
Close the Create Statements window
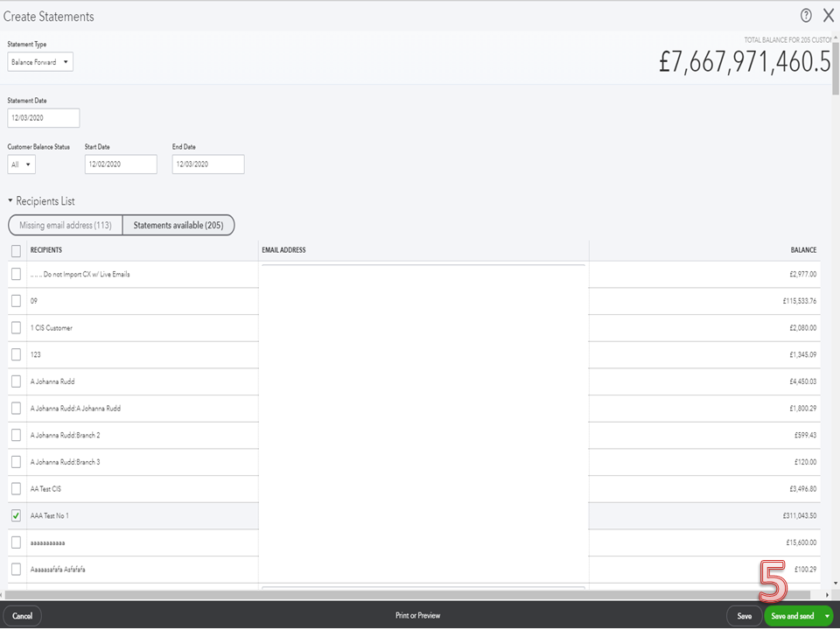[x=829, y=16]
